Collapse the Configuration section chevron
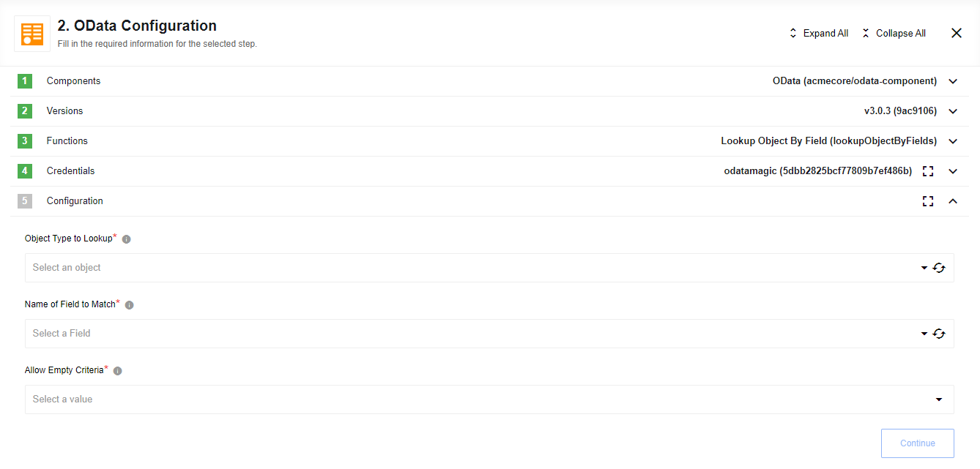980x469 pixels. (953, 200)
